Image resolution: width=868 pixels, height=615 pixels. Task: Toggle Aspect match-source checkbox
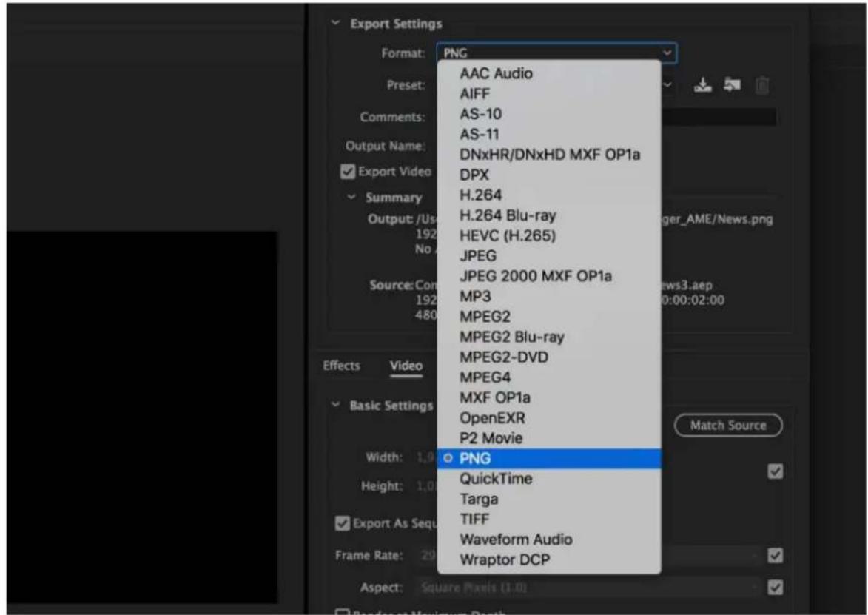[x=776, y=588]
